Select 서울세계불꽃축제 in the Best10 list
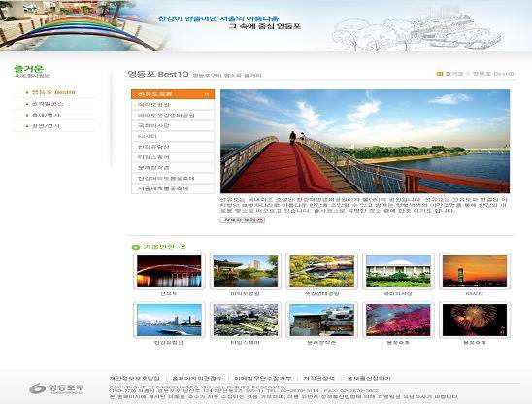Viewport: 532px width, 404px height. point(173,188)
